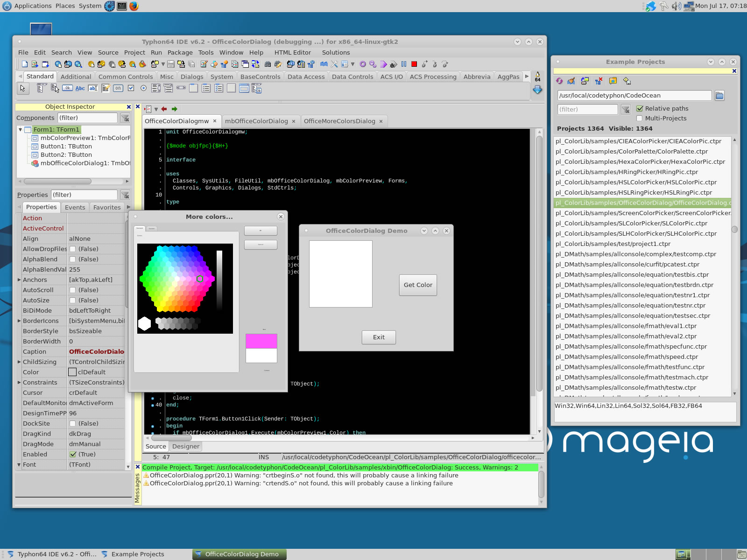Pick the TRadioButton component palette icon

coord(143,88)
